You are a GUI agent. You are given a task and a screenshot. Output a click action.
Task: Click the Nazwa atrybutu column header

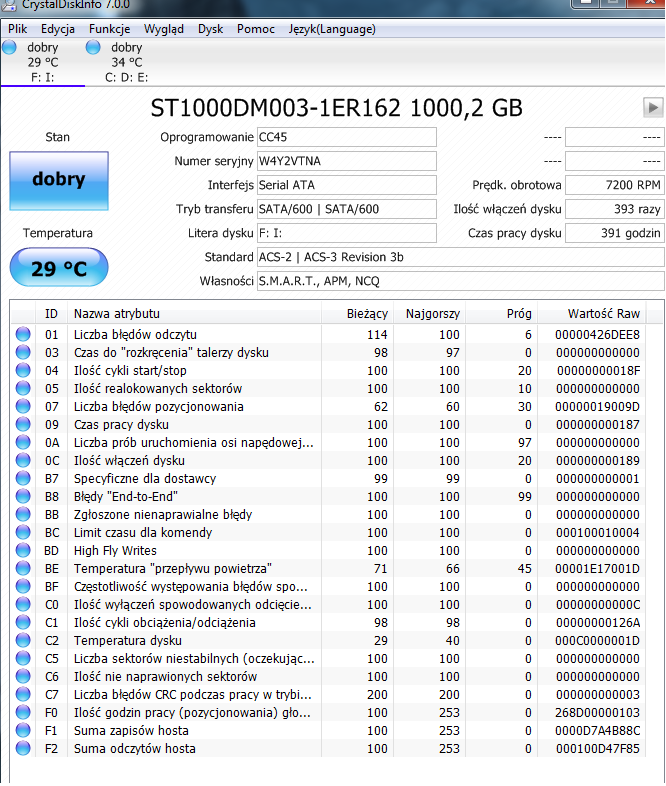point(194,314)
